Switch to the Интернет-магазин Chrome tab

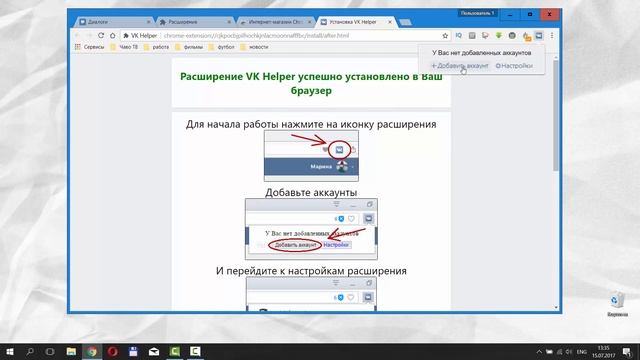(x=273, y=22)
